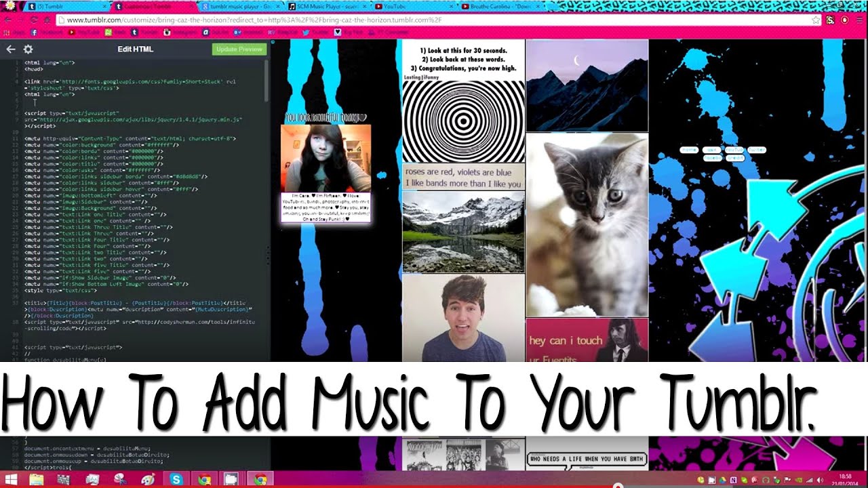This screenshot has width=868, height=488.
Task: Go back using the Edit HTML back arrow
Action: point(10,49)
